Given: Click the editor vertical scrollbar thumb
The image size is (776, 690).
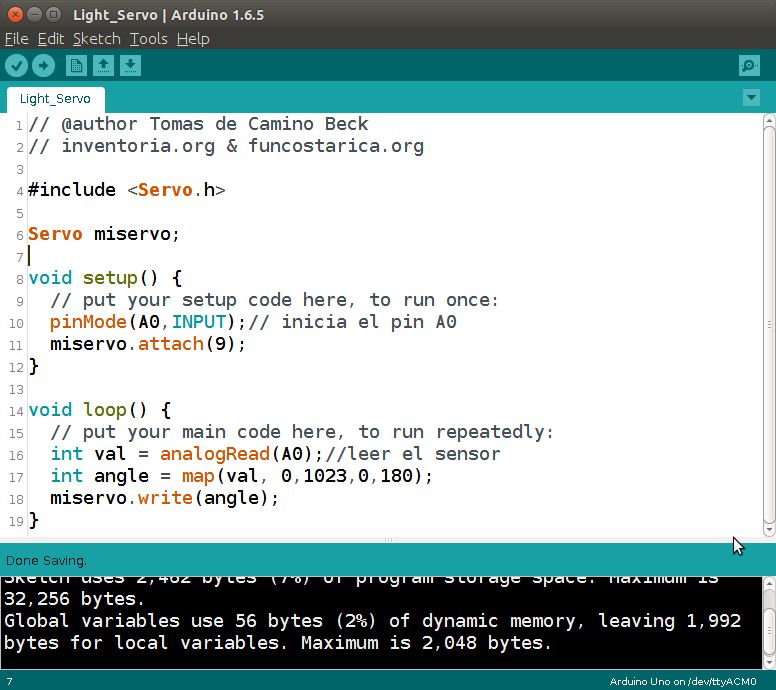Looking at the screenshot, I should coord(769,324).
